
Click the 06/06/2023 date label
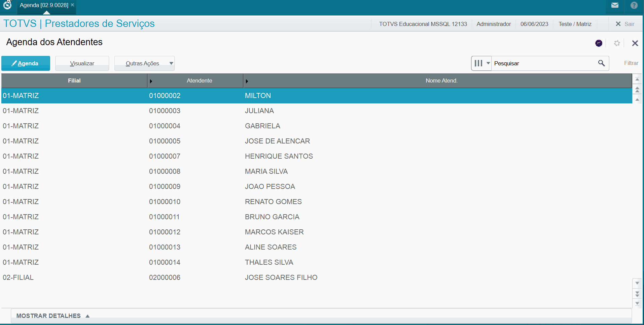[534, 24]
